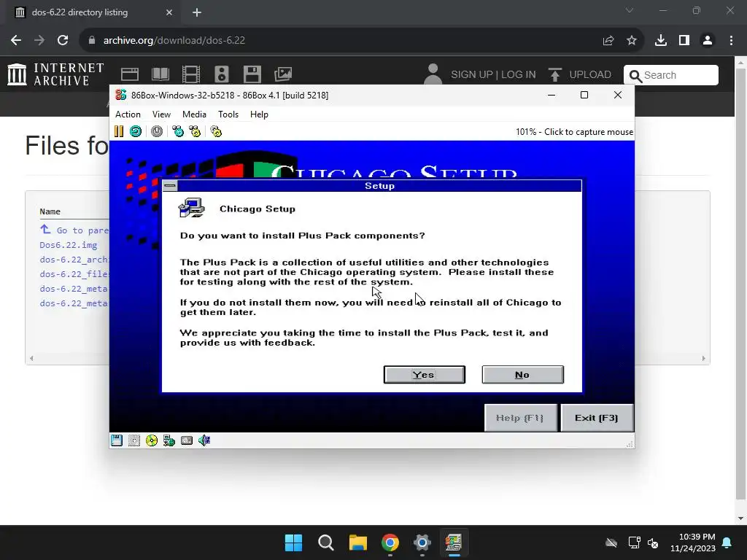Click the page vertical scrollbar
747x560 pixels.
pyautogui.click(x=741, y=286)
